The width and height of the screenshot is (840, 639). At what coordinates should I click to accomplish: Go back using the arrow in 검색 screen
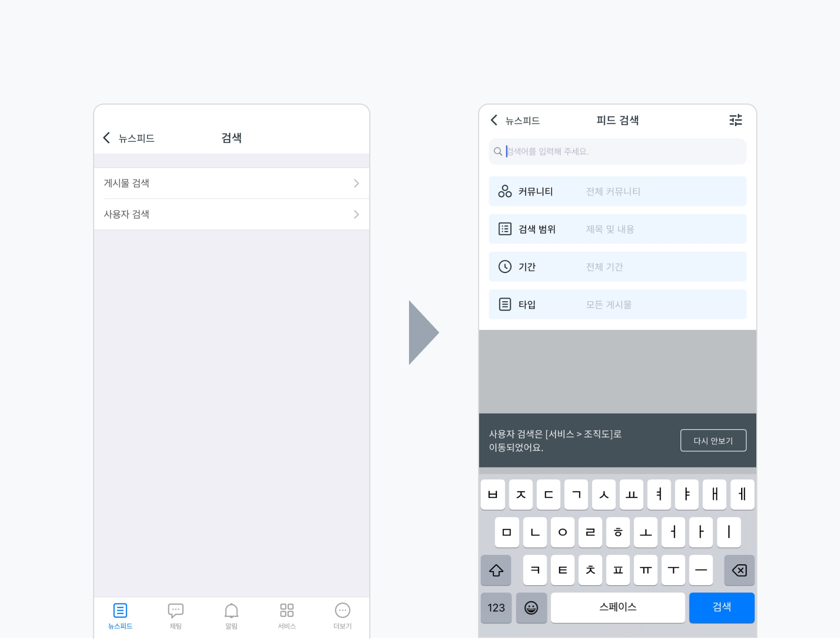(x=107, y=138)
